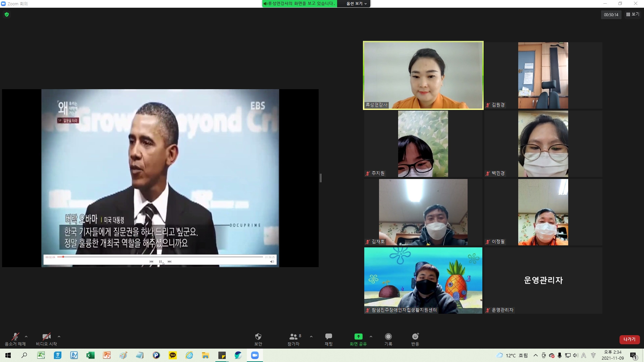Click the green encryption shield icon
The image size is (644, 362).
pyautogui.click(x=7, y=14)
